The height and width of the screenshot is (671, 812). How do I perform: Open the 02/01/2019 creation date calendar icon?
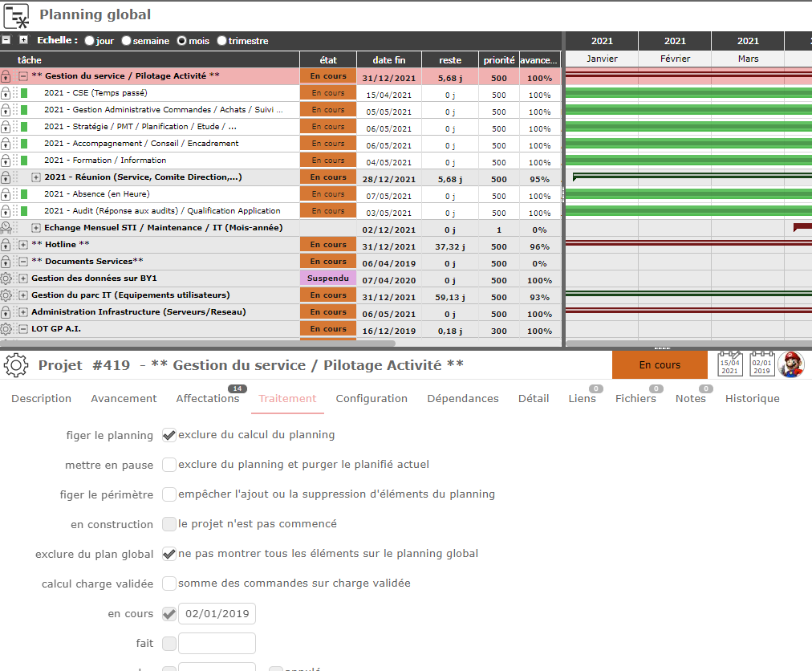761,364
